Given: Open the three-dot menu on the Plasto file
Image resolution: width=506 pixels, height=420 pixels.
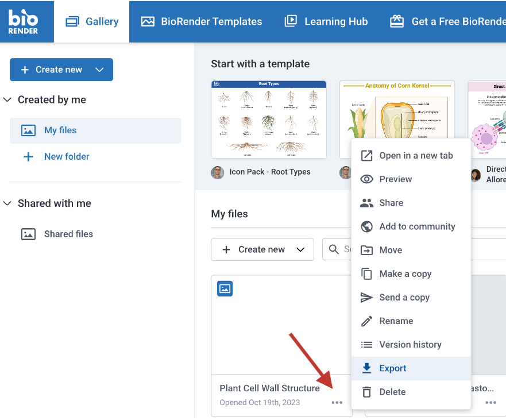Looking at the screenshot, I should pos(490,403).
